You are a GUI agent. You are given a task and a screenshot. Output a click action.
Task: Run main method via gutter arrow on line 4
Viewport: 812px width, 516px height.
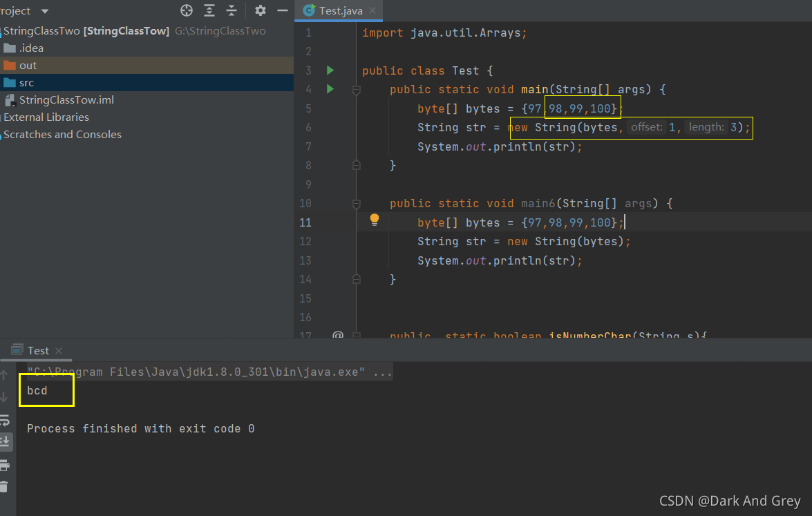(x=330, y=90)
